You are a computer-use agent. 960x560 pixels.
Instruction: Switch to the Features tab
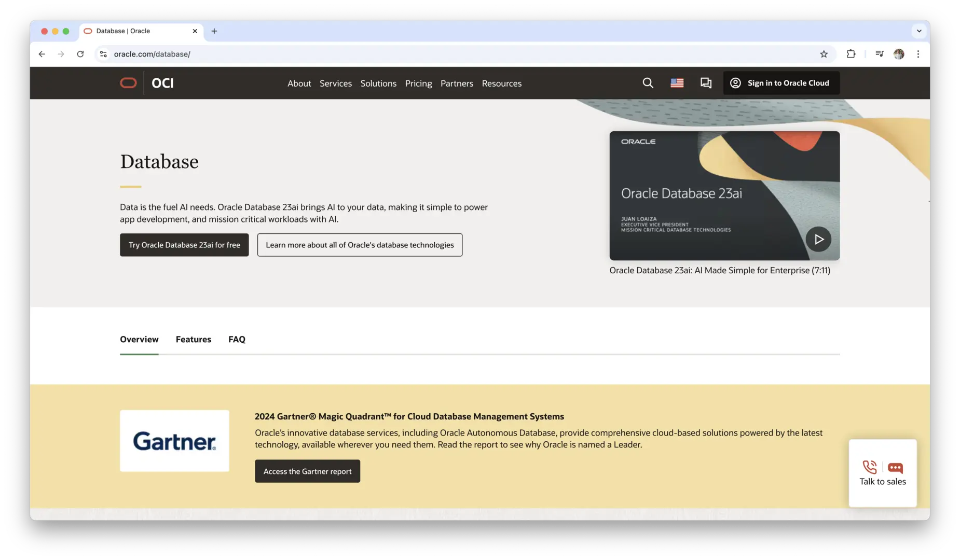coord(194,339)
